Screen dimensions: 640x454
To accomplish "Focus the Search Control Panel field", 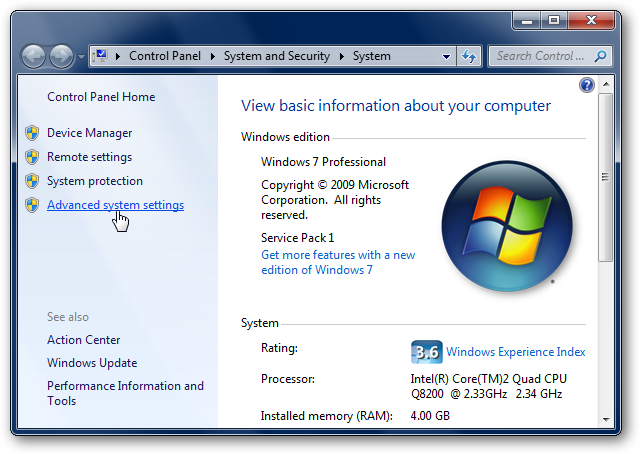I will coord(550,56).
